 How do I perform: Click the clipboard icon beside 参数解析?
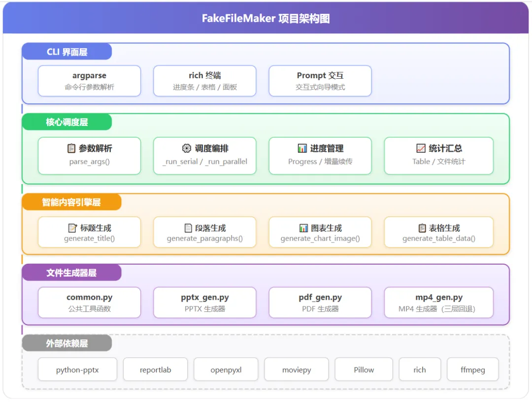coord(71,149)
